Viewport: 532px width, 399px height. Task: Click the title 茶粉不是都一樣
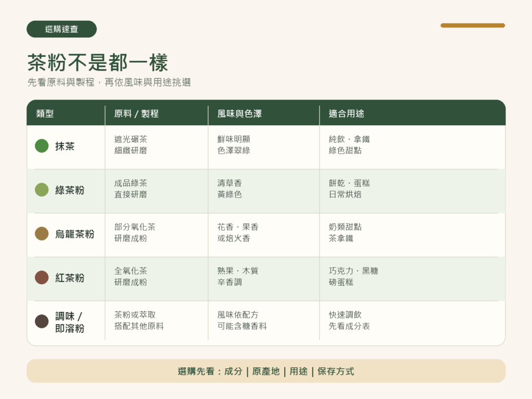(98, 63)
